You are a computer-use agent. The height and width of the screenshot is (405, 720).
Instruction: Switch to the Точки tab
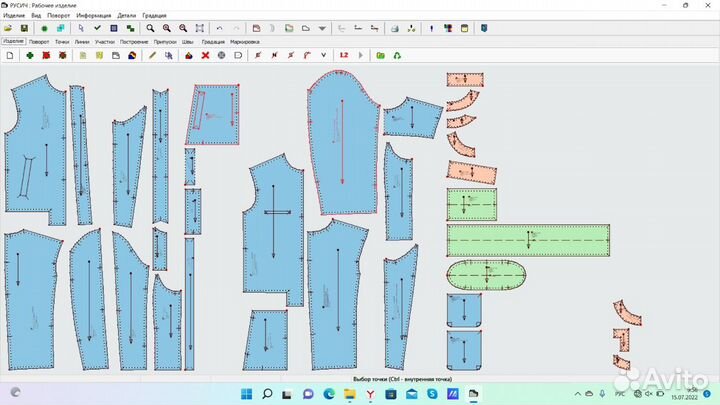62,42
